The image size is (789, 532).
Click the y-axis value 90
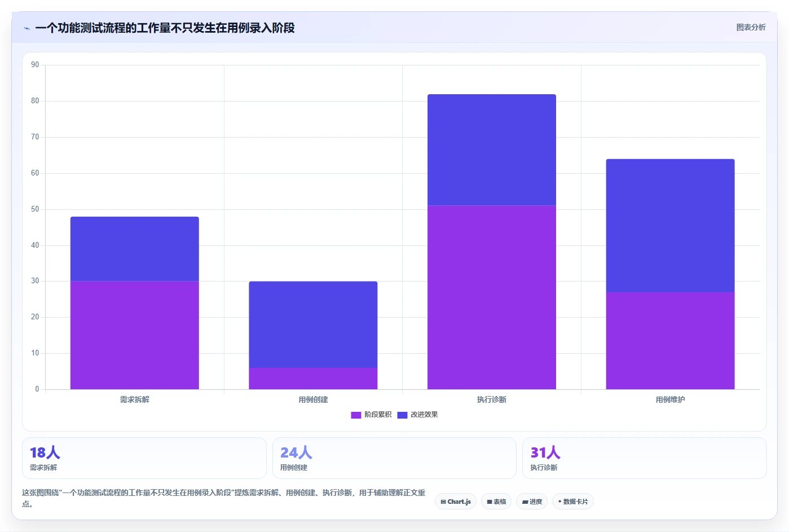[x=35, y=65]
